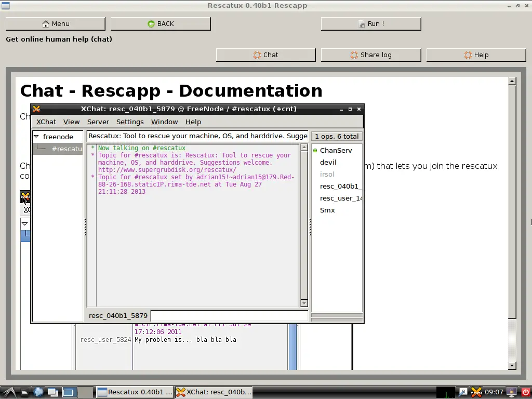
Task: Click the Help lifebuoy button in Rescapp
Action: coord(476,55)
